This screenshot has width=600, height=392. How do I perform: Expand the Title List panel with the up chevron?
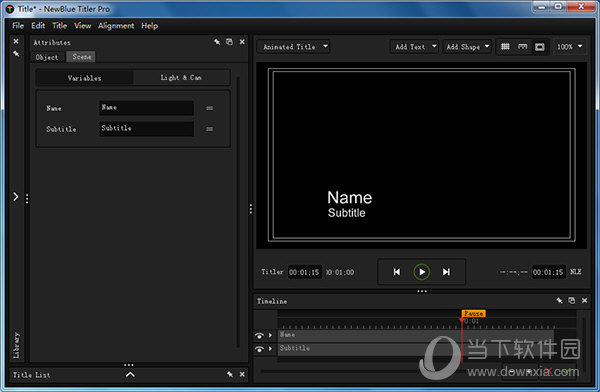click(x=130, y=375)
